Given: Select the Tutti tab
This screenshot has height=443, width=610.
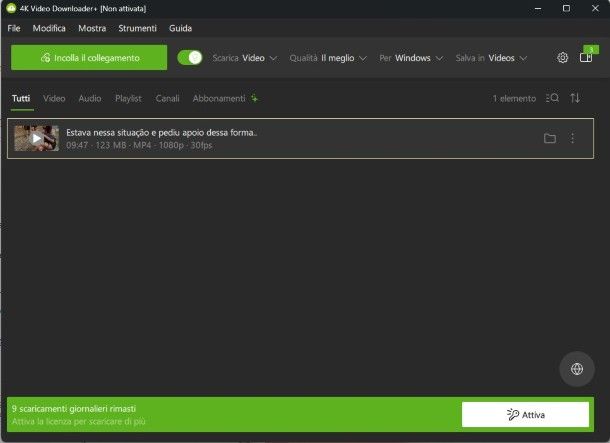Looking at the screenshot, I should [21, 98].
